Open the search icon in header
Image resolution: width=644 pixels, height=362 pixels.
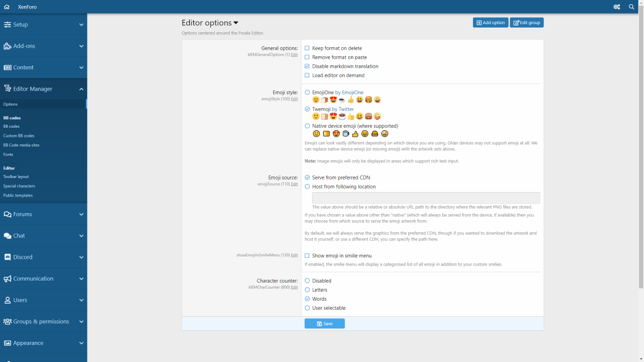631,7
